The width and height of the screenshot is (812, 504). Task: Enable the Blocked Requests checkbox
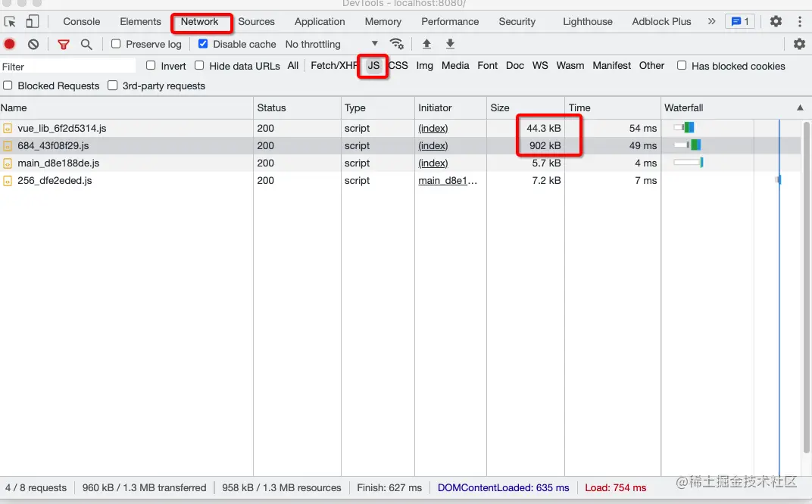click(8, 86)
